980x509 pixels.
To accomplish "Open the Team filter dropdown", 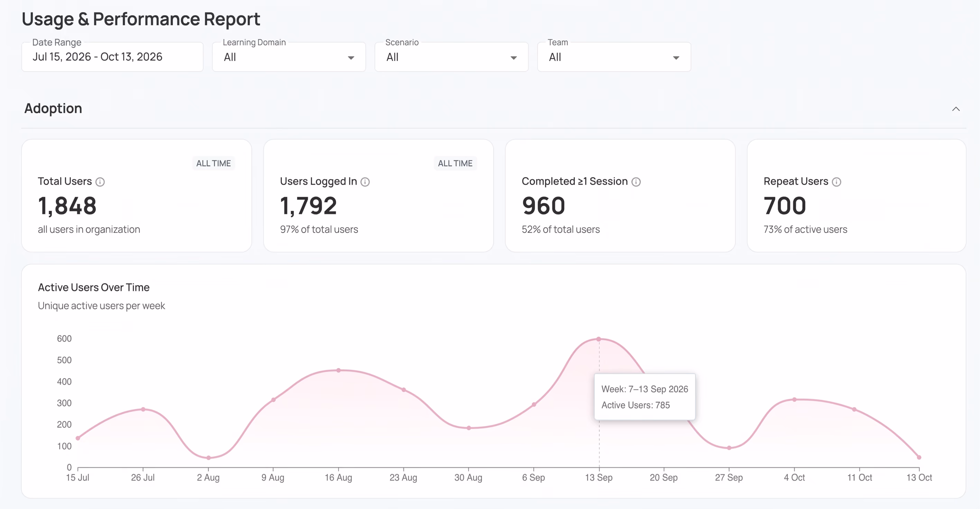I will click(x=614, y=57).
